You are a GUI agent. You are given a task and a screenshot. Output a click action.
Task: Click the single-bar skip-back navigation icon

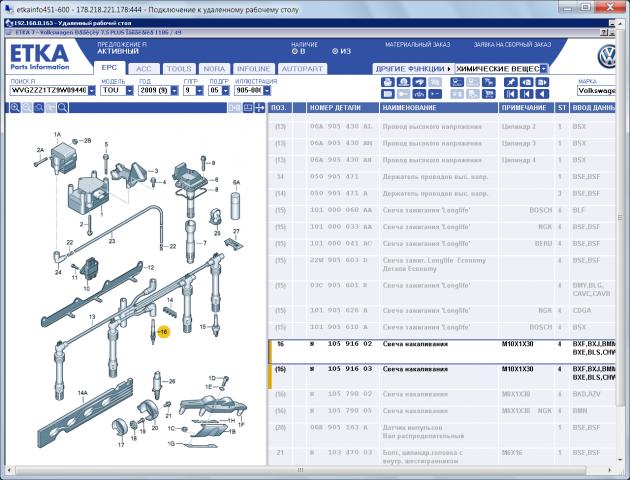click(526, 94)
